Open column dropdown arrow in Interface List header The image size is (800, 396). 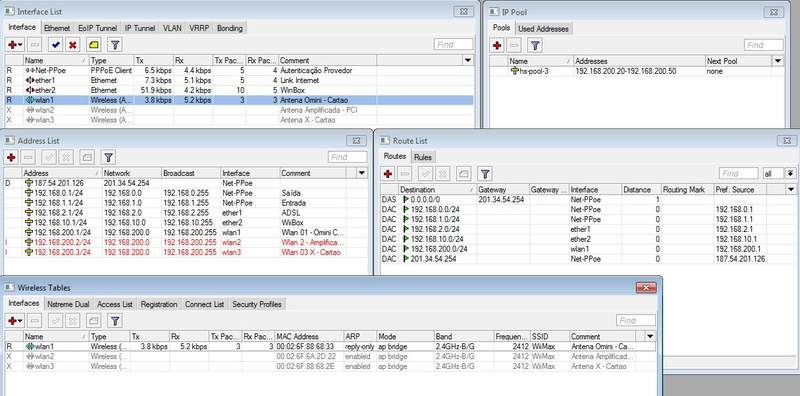point(468,60)
